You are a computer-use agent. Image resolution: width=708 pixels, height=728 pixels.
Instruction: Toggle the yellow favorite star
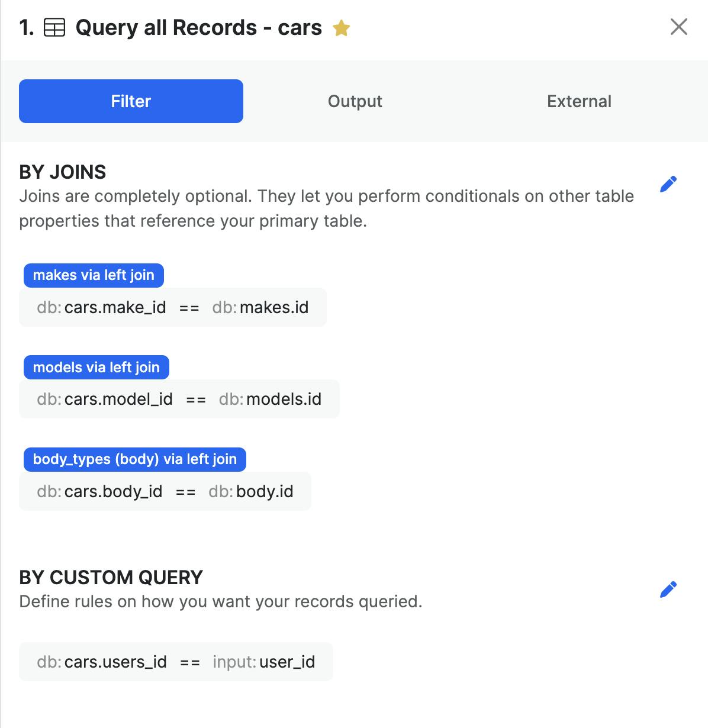pyautogui.click(x=341, y=28)
